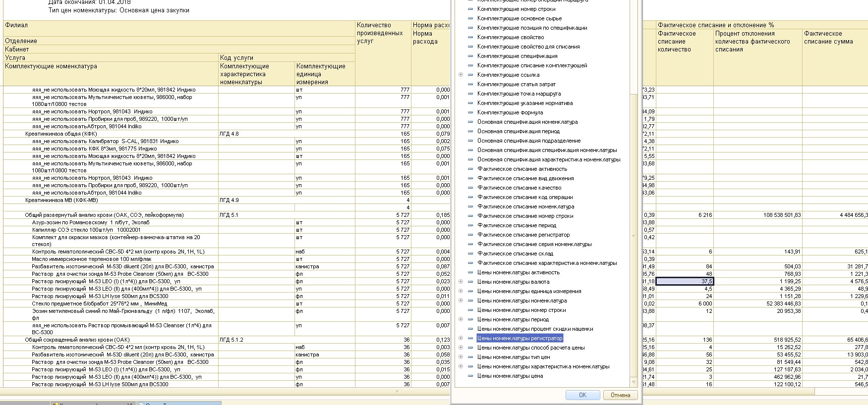The height and width of the screenshot is (405, 868).
Task: Select Основная спецификация номенклатура field
Action: pos(527,122)
